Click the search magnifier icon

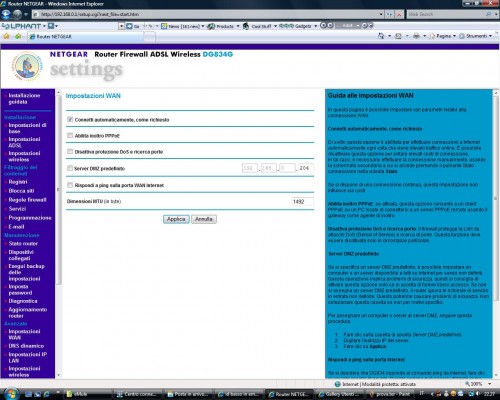[488, 14]
